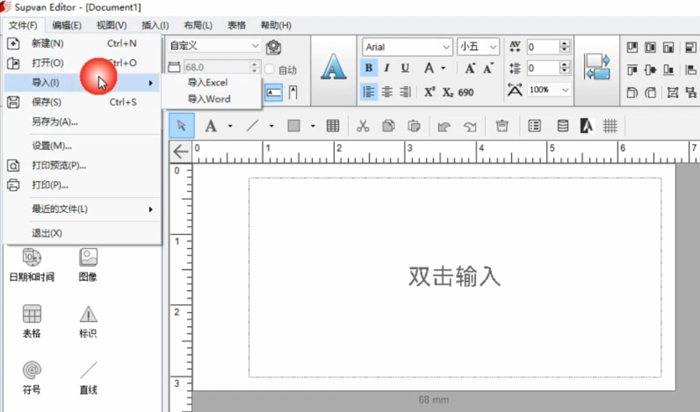This screenshot has width=700, height=412.
Task: Click the 双击输入 text placeholder on canvas
Action: pyautogui.click(x=454, y=276)
